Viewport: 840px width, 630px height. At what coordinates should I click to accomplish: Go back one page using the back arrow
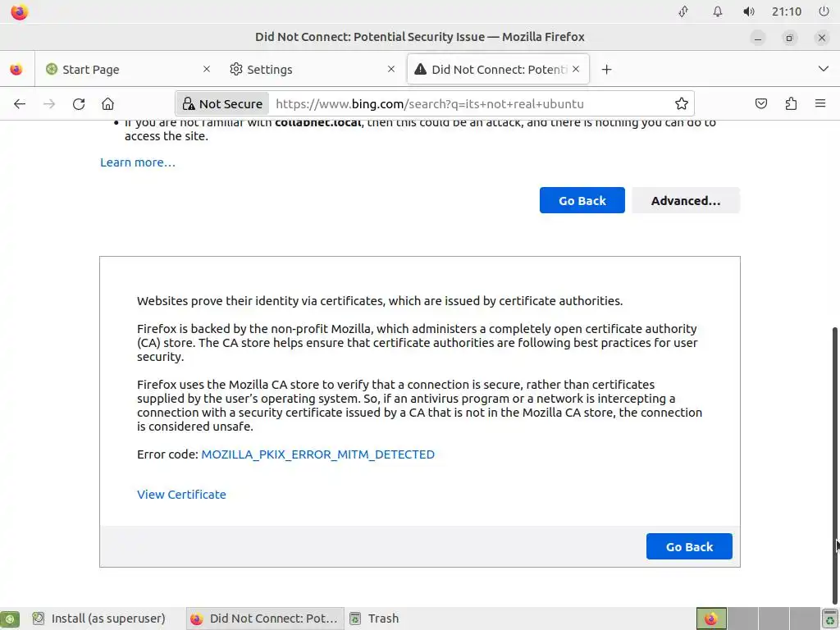[x=20, y=104]
